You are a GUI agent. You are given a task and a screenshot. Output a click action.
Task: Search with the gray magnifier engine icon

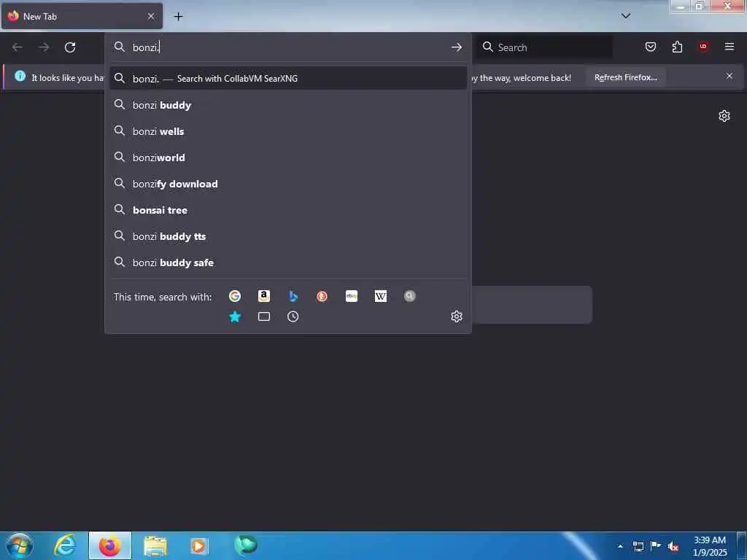(410, 296)
